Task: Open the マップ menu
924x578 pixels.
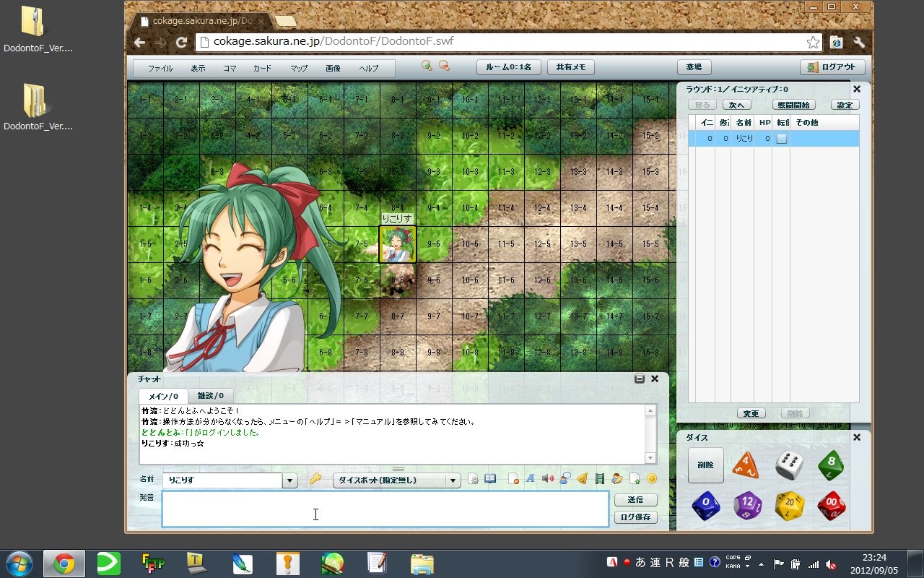Action: pyautogui.click(x=299, y=68)
